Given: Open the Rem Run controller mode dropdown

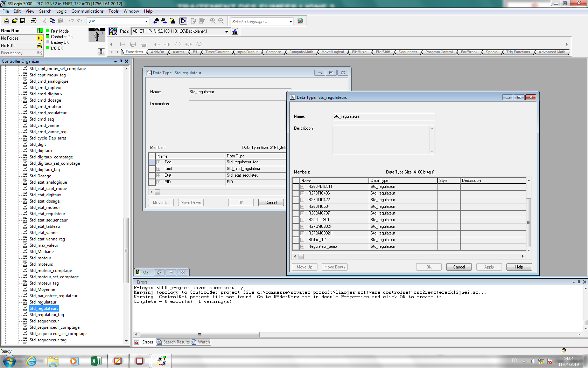Looking at the screenshot, I should 40,31.
